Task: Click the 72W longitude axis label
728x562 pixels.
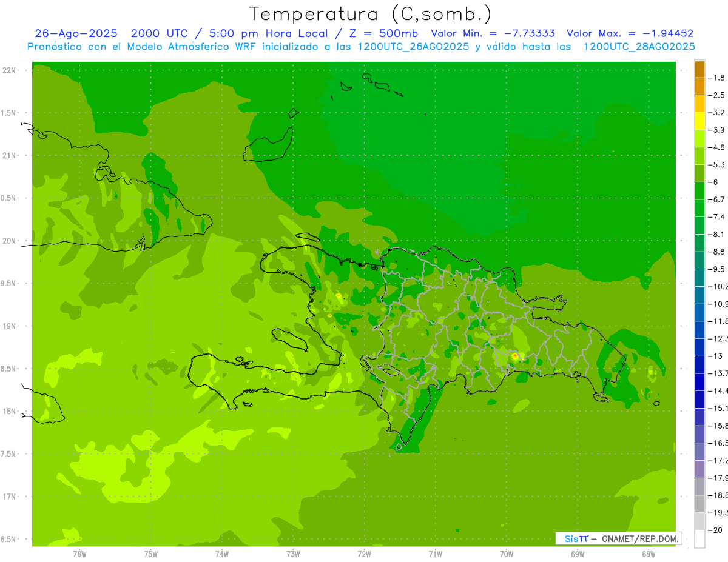Action: tap(364, 554)
